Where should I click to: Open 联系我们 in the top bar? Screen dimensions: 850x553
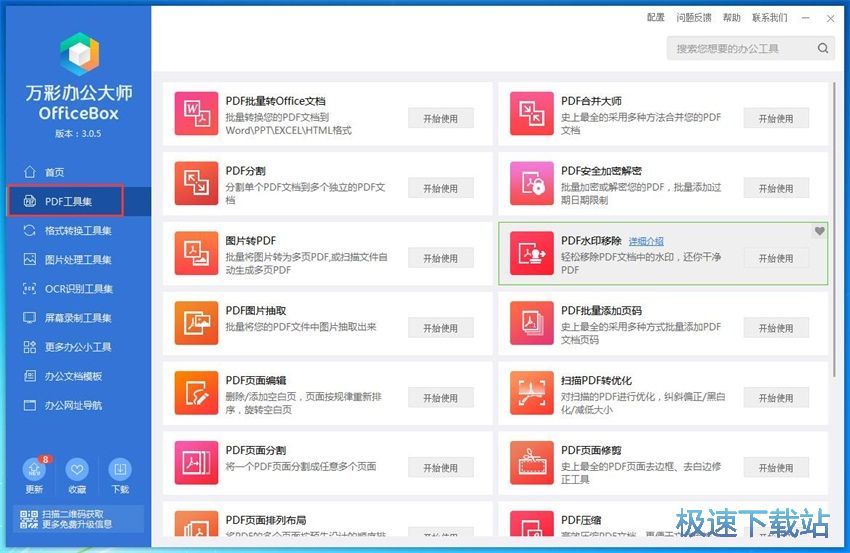(x=770, y=18)
